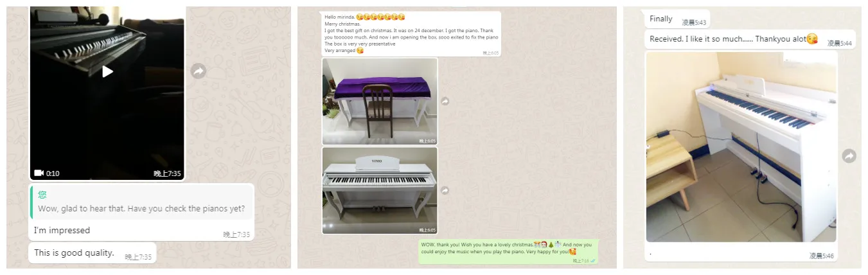868x275 pixels.
Task: Open white piano photo in yellow room
Action: pos(741,147)
